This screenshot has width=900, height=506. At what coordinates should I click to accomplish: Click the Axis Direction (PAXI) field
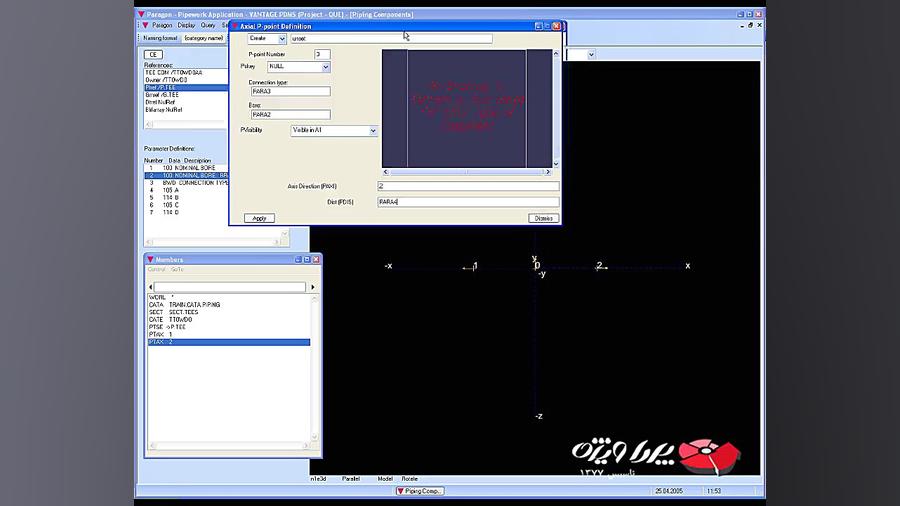coord(468,186)
